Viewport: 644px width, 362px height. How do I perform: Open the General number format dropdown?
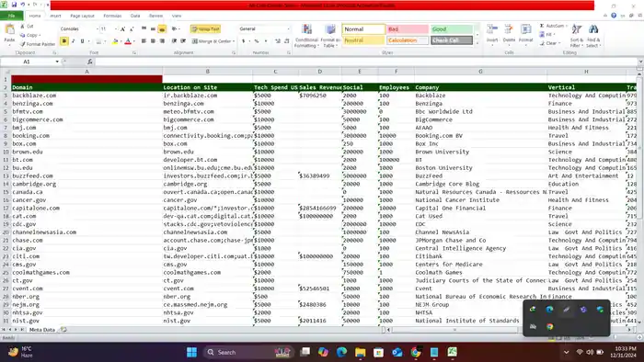point(288,29)
